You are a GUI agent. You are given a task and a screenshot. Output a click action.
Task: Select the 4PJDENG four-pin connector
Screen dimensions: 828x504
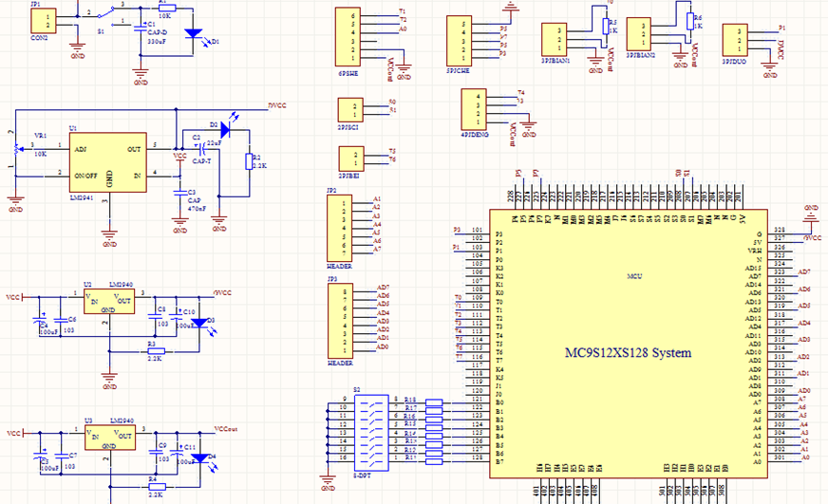474,109
